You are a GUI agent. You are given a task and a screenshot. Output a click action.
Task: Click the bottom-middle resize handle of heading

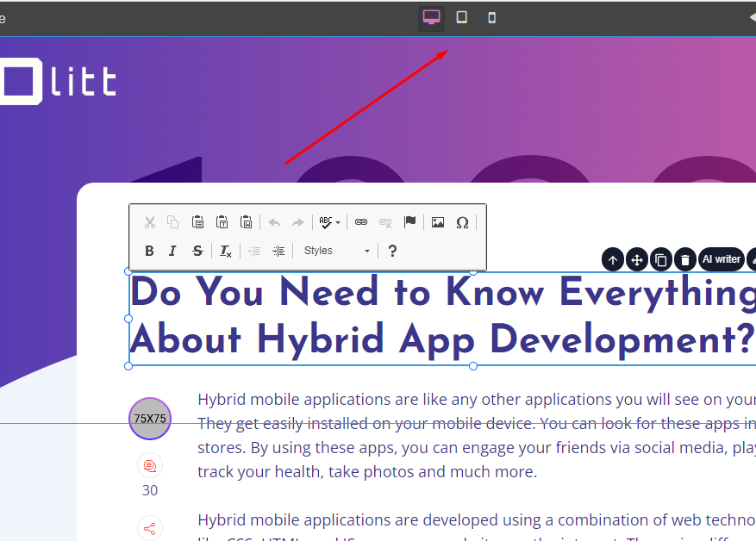[473, 366]
